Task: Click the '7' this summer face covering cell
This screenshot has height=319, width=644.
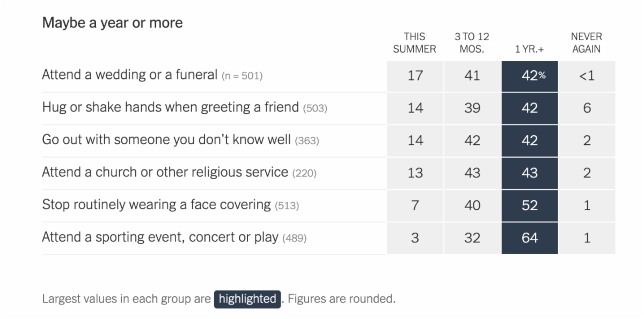Action: coord(415,205)
